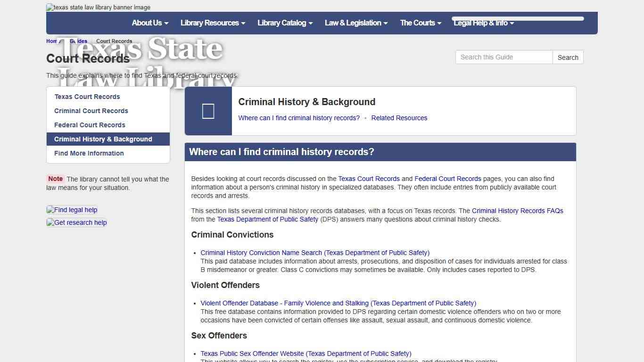This screenshot has width=644, height=362.
Task: Click the Related Resources link
Action: pos(399,118)
